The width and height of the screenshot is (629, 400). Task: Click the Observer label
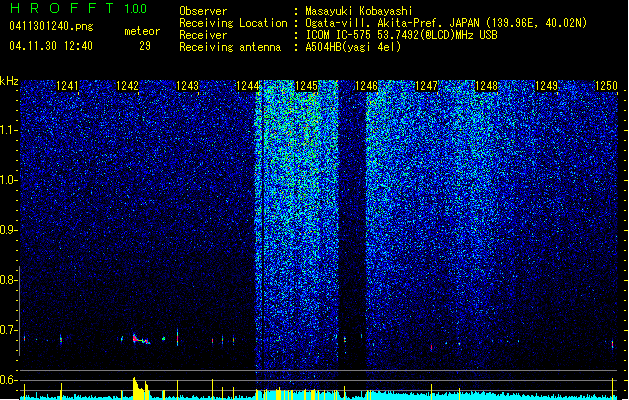(x=203, y=11)
